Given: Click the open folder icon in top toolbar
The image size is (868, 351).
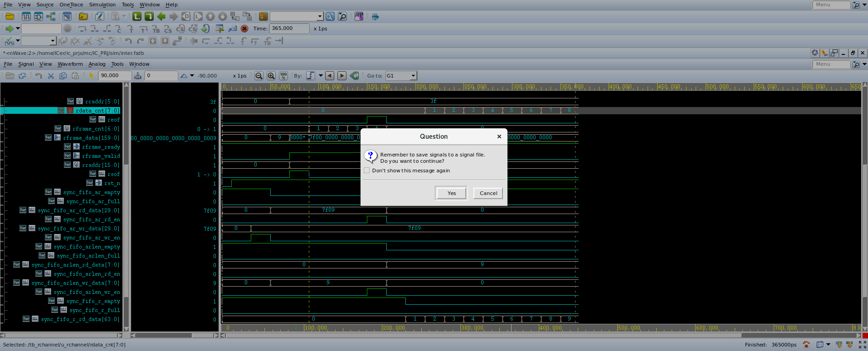Looking at the screenshot, I should pos(10,17).
